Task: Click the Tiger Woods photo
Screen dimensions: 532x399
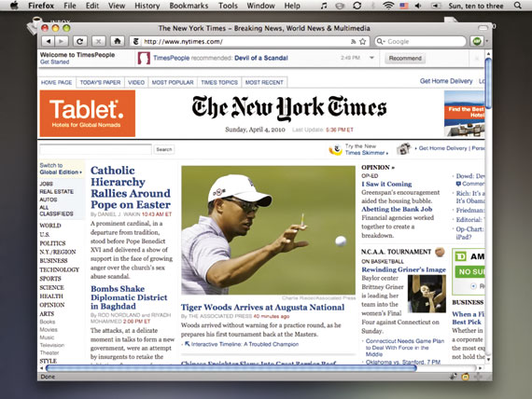Action: 269,230
